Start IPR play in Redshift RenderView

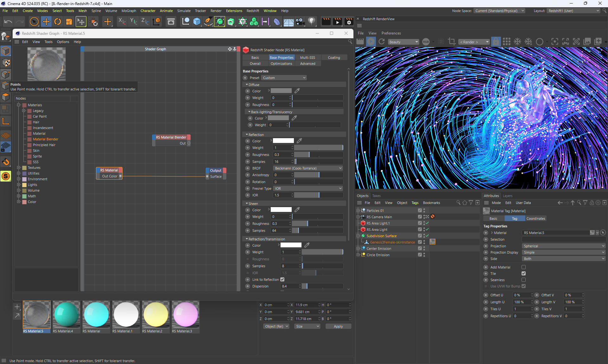[x=371, y=41]
